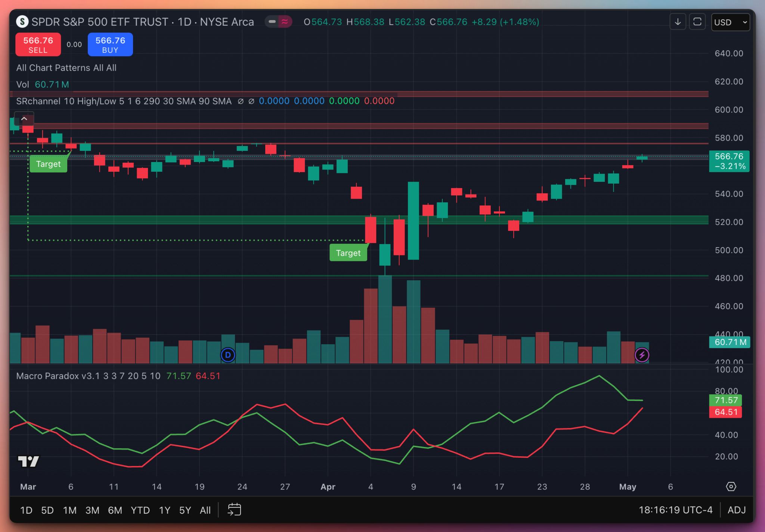The image size is (765, 532).
Task: Click the Macro Paradox v3.1 indicator label
Action: click(x=88, y=376)
